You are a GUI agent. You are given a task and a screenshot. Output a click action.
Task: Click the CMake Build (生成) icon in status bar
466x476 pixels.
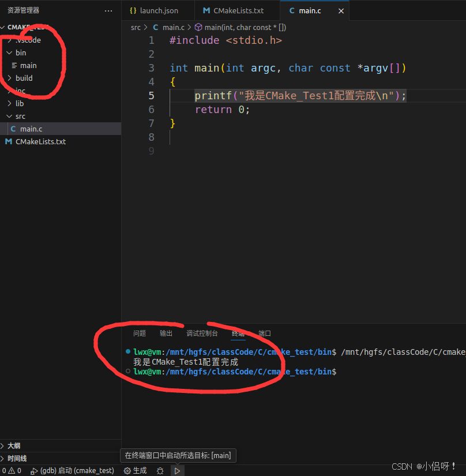[x=135, y=470]
